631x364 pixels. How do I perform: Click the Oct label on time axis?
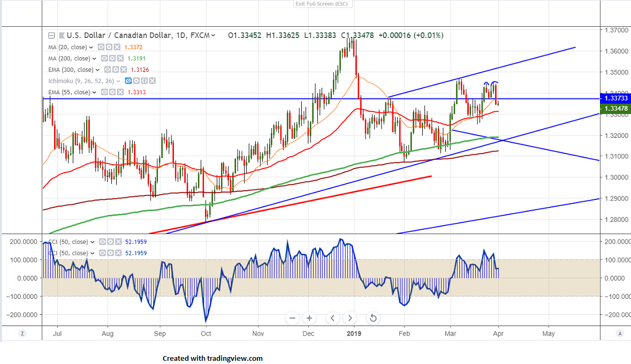206,334
